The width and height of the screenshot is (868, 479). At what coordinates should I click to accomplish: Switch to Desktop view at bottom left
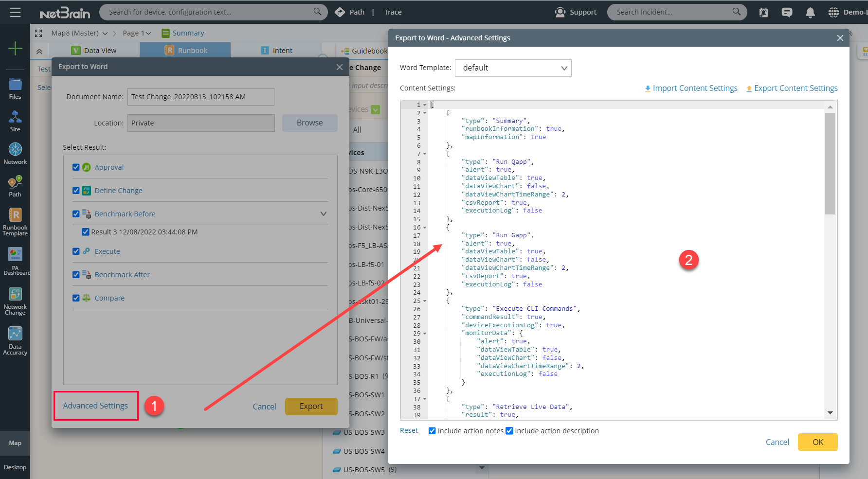(x=15, y=467)
